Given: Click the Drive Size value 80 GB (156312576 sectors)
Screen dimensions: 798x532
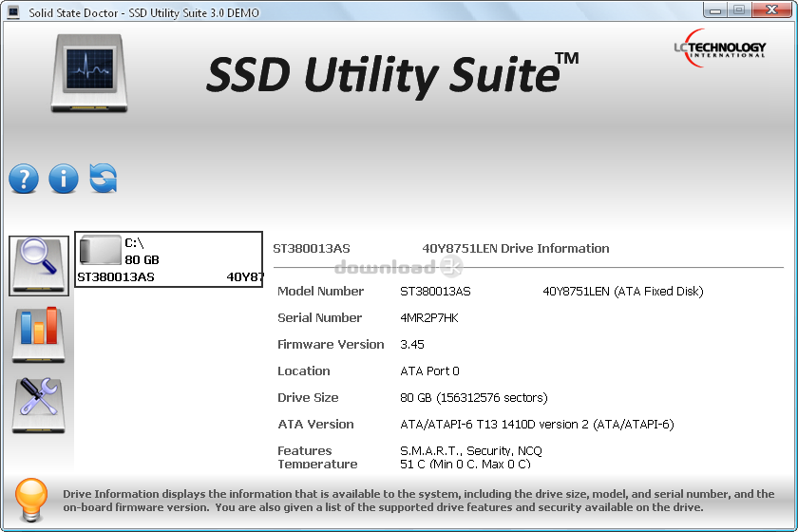Looking at the screenshot, I should coord(474,398).
